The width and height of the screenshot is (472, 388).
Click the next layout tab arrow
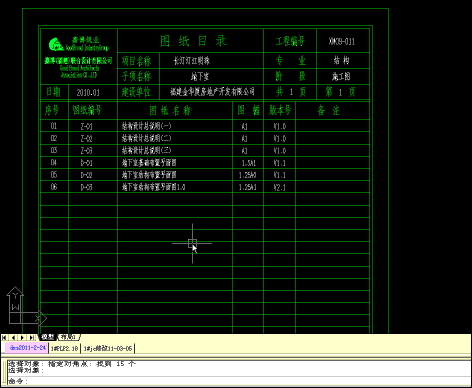coord(22,338)
